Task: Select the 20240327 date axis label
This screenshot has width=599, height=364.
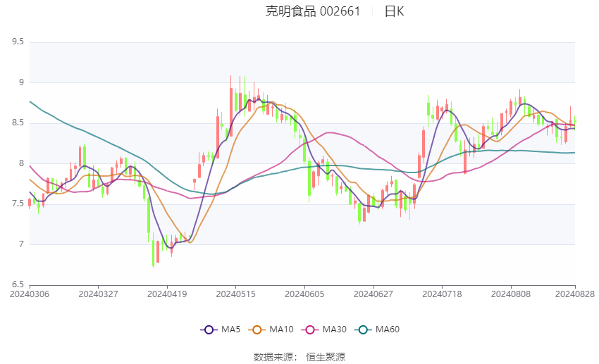Action: 98,294
